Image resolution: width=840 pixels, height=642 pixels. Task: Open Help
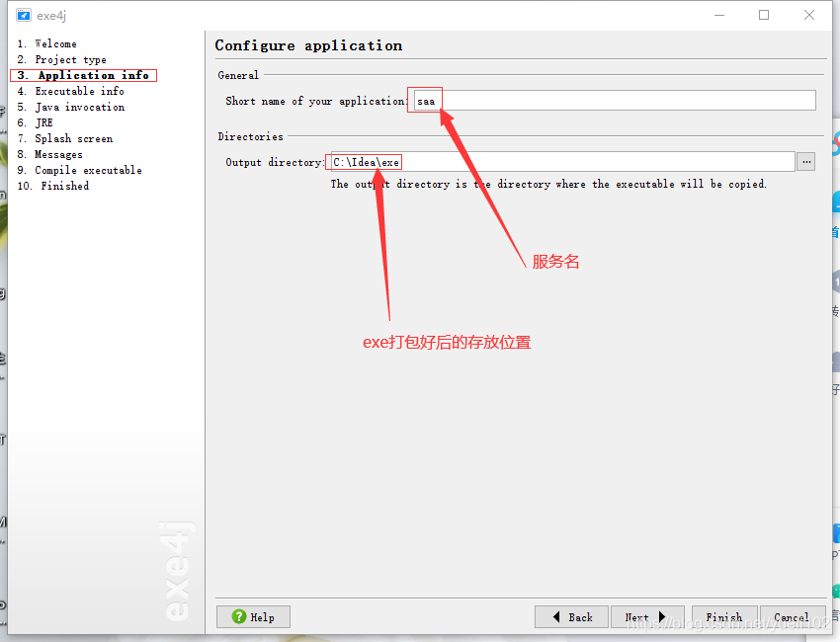253,617
